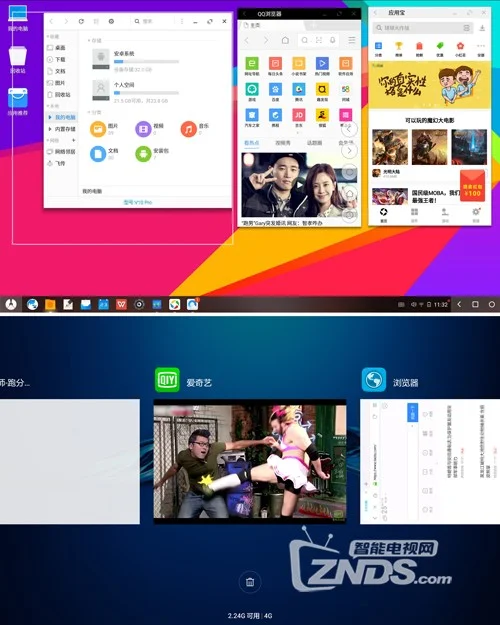This screenshot has width=500, height=625.
Task: Open the QQ browser hamburger menu
Action: 352,40
